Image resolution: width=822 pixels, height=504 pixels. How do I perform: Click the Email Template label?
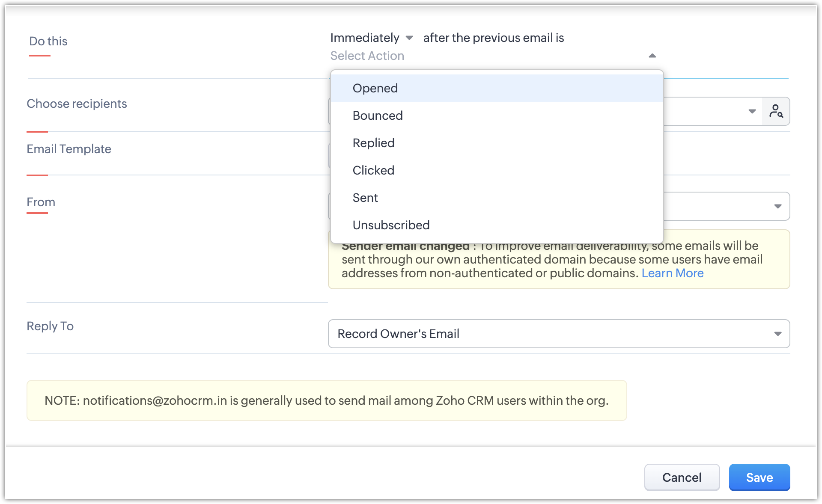point(69,149)
